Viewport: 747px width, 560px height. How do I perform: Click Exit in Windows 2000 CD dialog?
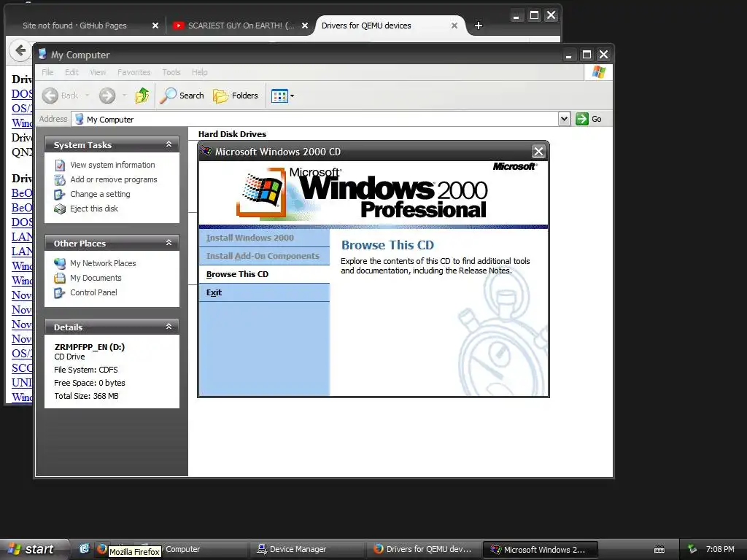coord(264,292)
